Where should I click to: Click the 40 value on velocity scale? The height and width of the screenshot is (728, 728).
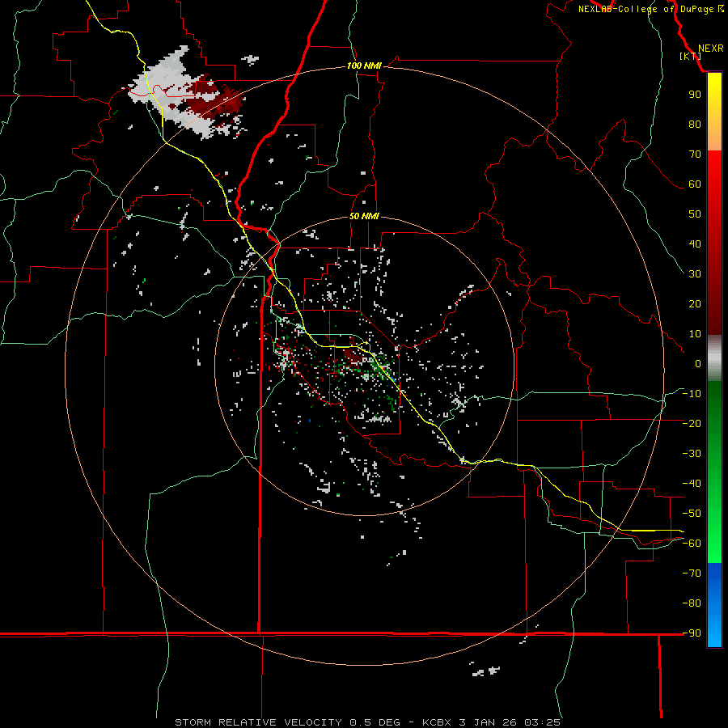tap(695, 243)
